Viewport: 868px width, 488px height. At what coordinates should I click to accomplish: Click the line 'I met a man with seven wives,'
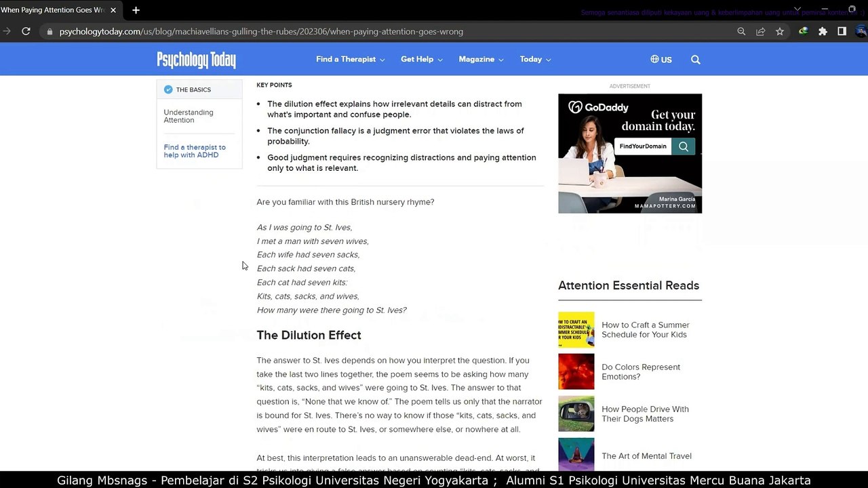coord(313,241)
